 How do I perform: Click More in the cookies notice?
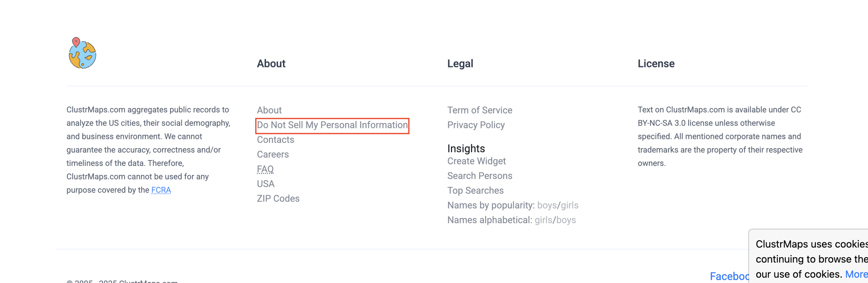coord(856,274)
